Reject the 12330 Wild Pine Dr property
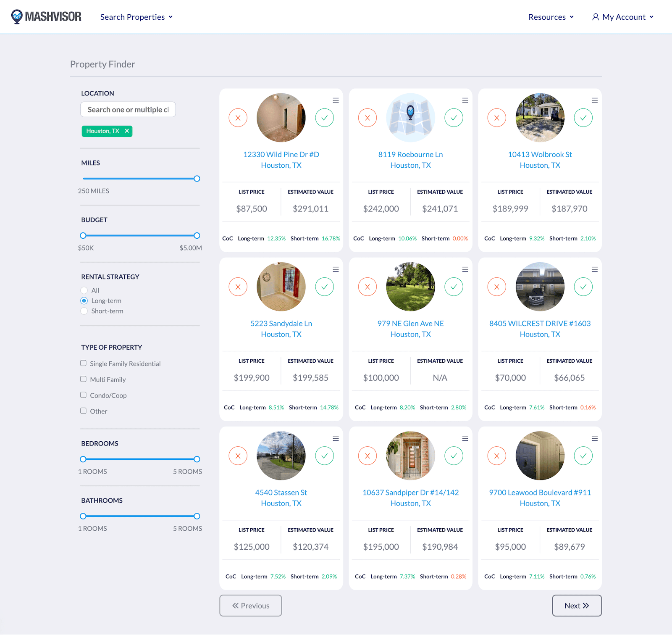This screenshot has height=635, width=672. 238,118
